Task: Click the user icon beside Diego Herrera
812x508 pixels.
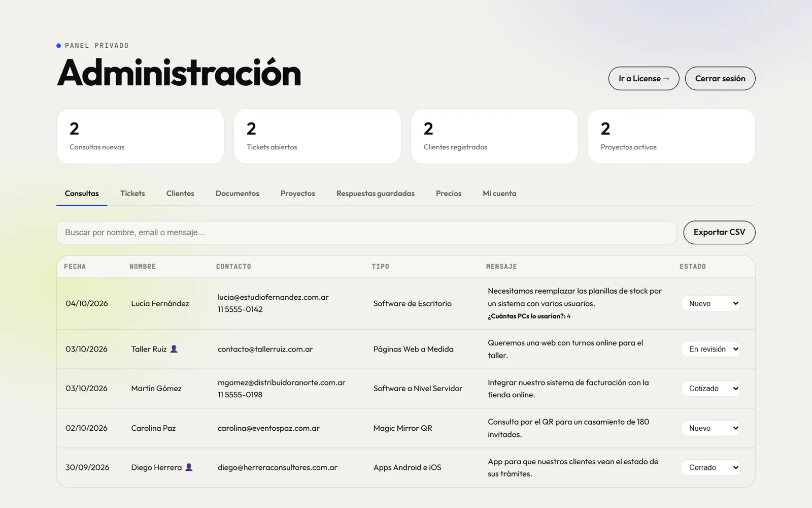Action: coord(189,467)
